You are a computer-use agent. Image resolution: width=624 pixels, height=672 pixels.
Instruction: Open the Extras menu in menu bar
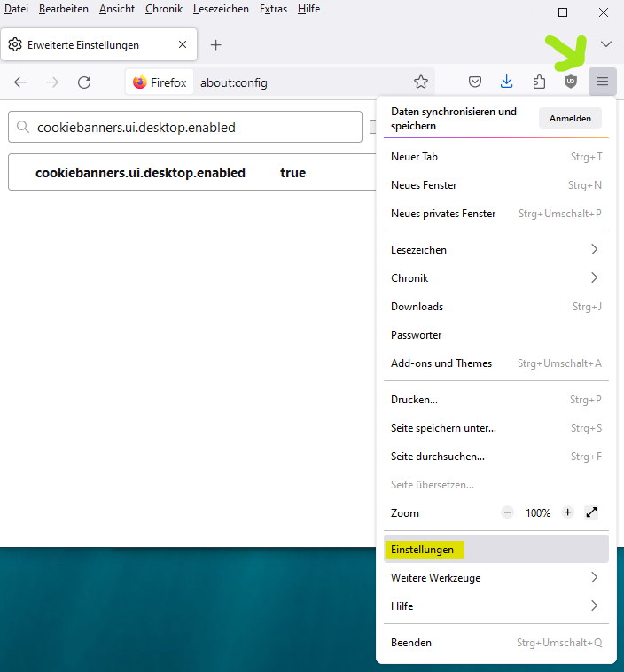[x=273, y=9]
